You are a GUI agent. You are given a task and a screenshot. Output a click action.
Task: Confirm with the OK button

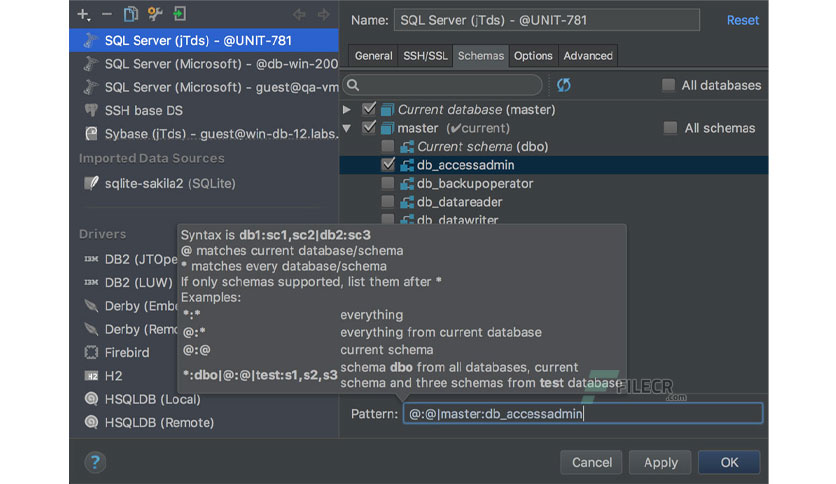(x=729, y=462)
